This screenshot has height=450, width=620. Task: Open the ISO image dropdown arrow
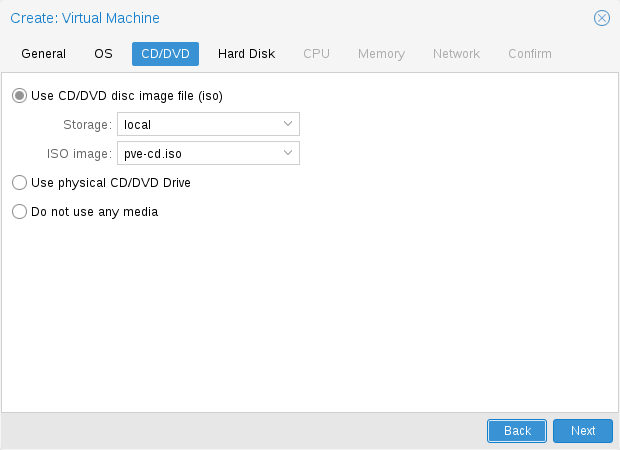pyautogui.click(x=288, y=153)
